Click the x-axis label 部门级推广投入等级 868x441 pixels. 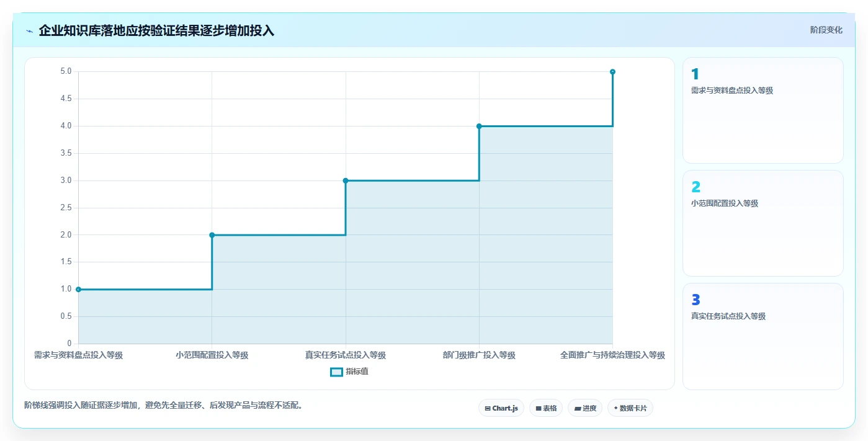coord(479,355)
